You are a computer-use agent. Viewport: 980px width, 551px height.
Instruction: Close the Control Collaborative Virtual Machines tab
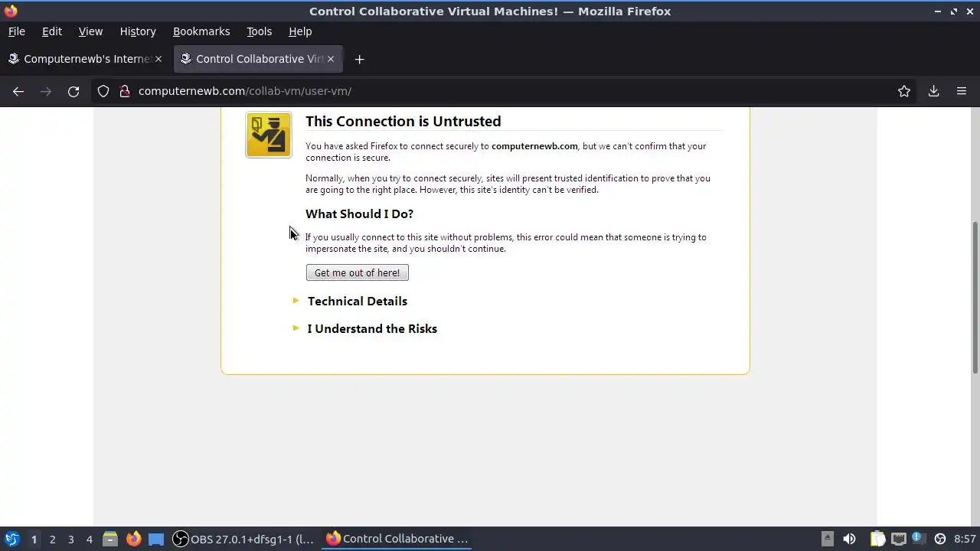click(331, 59)
